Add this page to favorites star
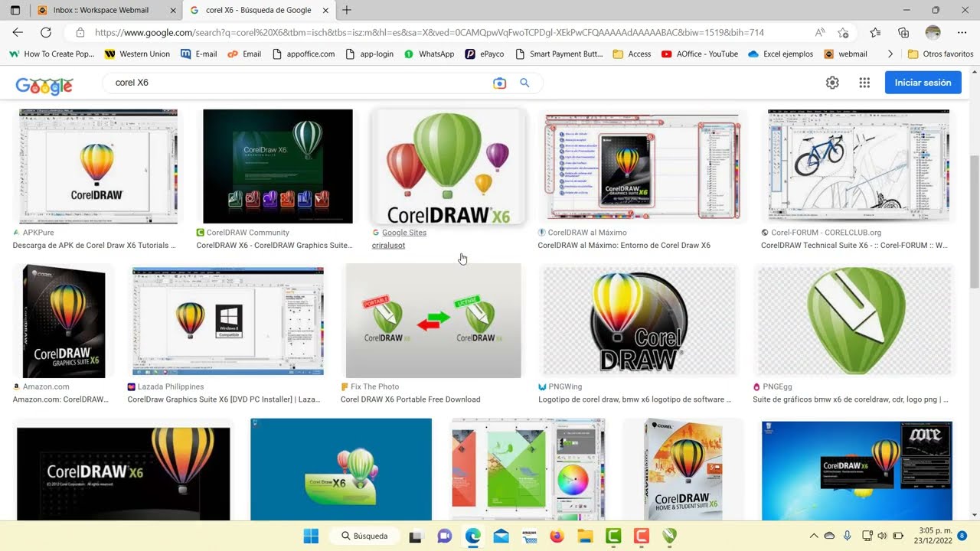 coord(843,33)
